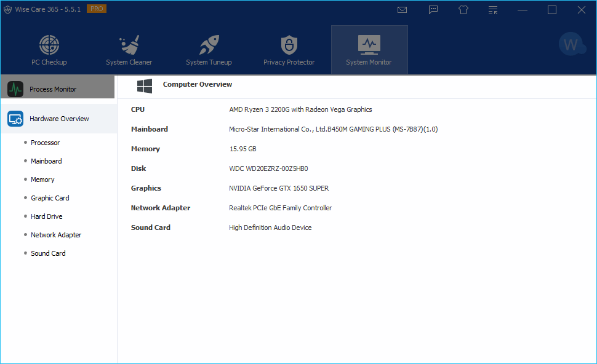Screen dimensions: 597x364
Task: Click the NVIDIA GeForce GTX 1650 SUPER value
Action: [279, 188]
